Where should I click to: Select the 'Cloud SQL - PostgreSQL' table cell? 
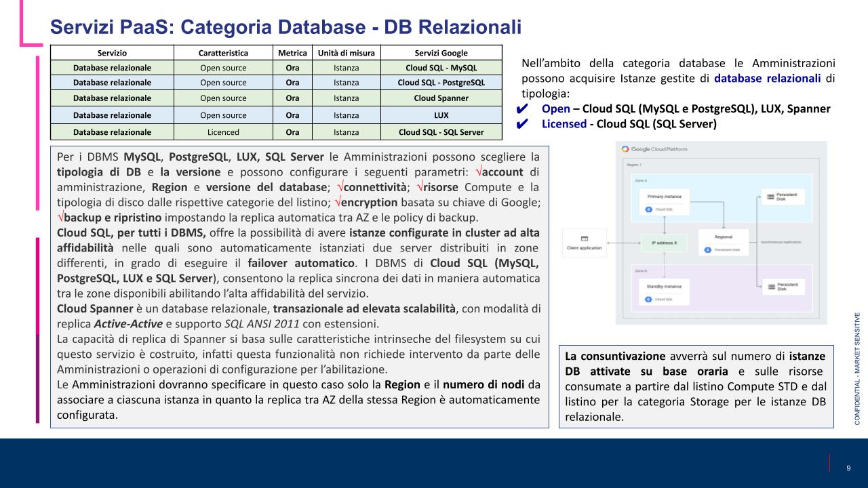(441, 83)
